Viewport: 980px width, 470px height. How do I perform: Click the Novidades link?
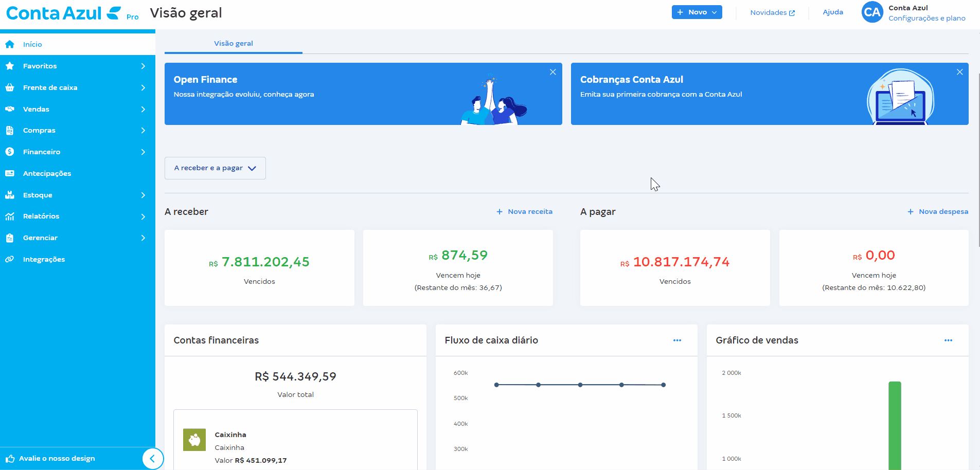click(772, 13)
